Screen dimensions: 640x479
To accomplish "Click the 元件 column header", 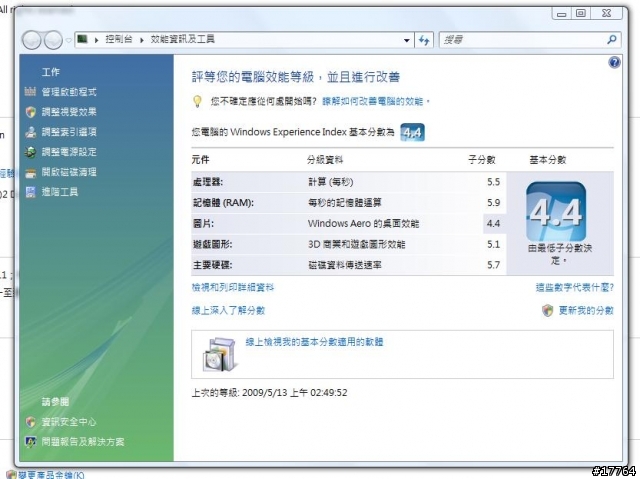I will [200, 160].
